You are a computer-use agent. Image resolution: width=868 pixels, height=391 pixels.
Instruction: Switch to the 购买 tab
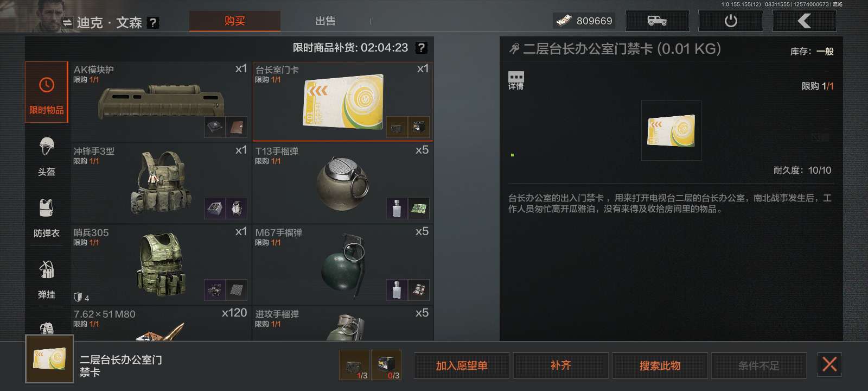(235, 21)
